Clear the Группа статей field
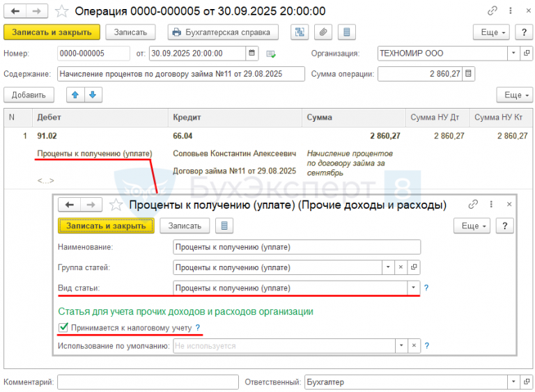This screenshot has width=535, height=392. [401, 267]
